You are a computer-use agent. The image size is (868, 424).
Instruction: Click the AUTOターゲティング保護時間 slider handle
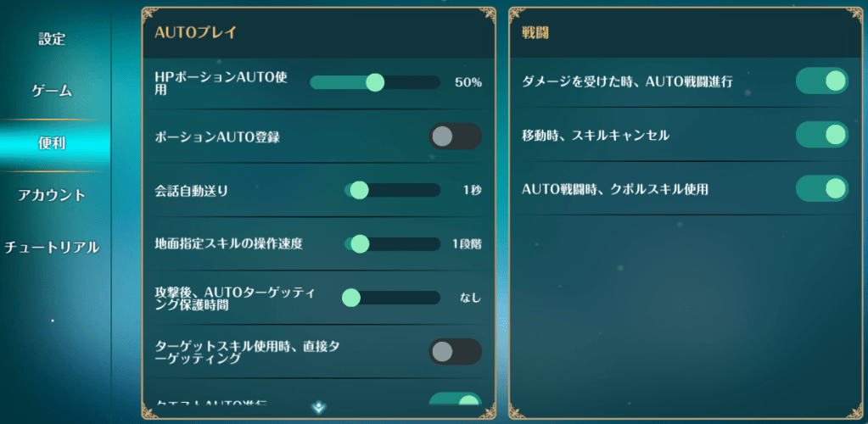pos(351,298)
